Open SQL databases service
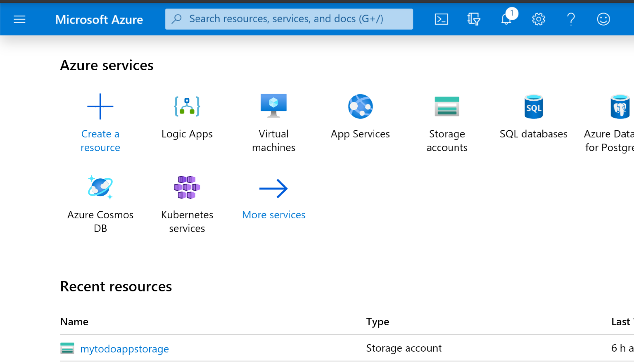The width and height of the screenshot is (634, 364). tap(533, 106)
